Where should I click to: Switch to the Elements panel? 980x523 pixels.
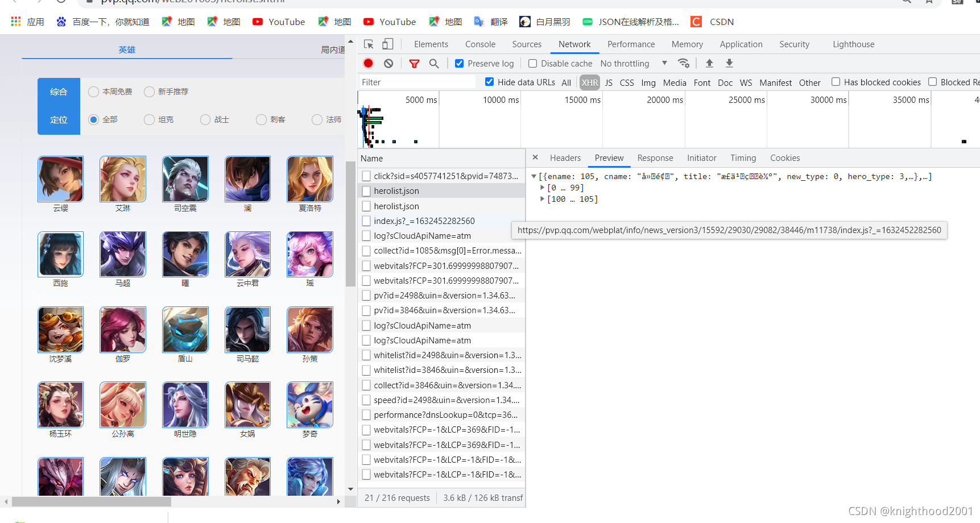click(431, 44)
